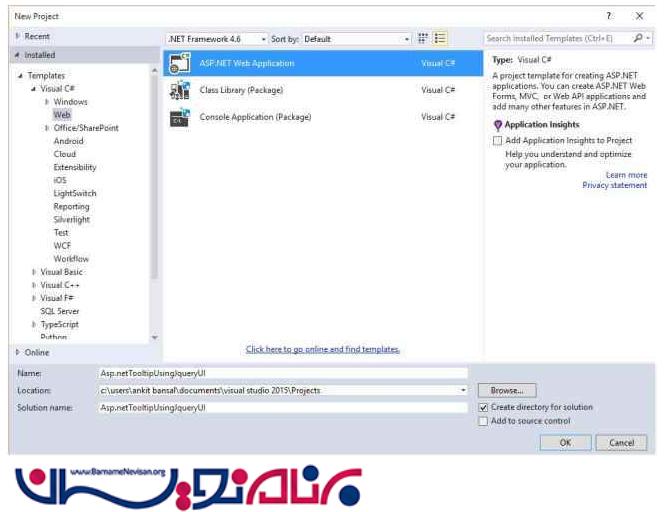Select the Test category
The width and height of the screenshot is (665, 512).
(61, 233)
